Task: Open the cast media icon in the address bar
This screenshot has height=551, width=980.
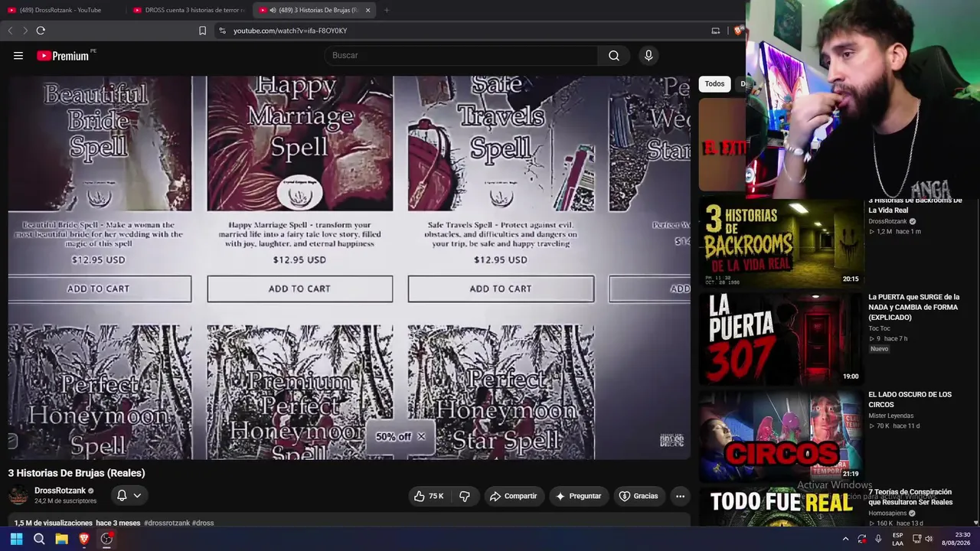Action: pyautogui.click(x=716, y=31)
